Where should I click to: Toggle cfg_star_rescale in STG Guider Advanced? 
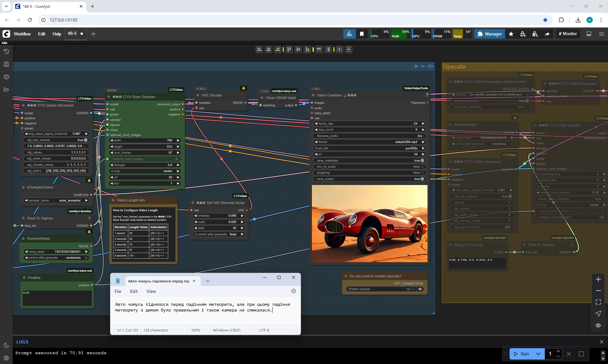coord(85,140)
